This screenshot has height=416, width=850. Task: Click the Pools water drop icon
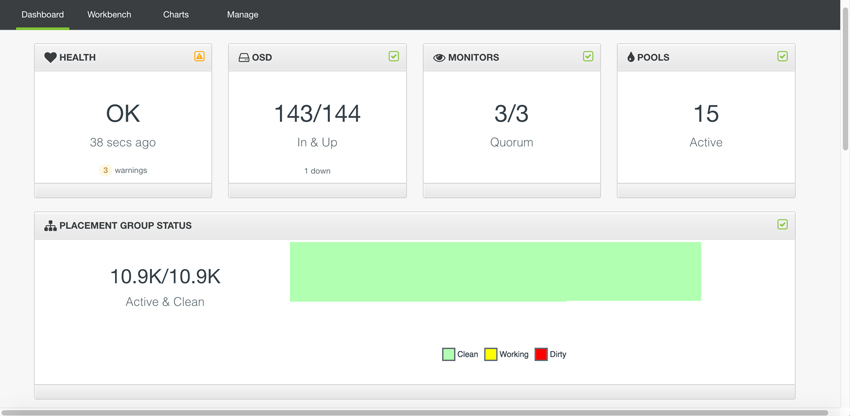tap(631, 57)
